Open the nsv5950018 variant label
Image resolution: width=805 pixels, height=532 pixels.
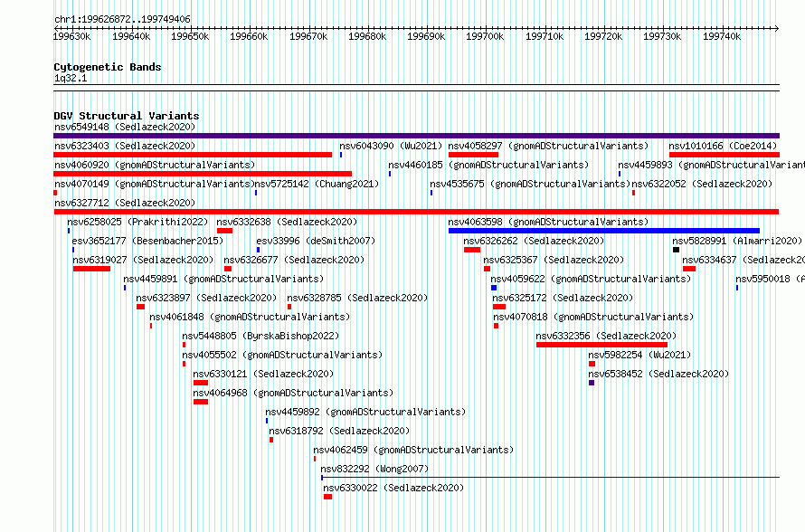tap(770, 279)
